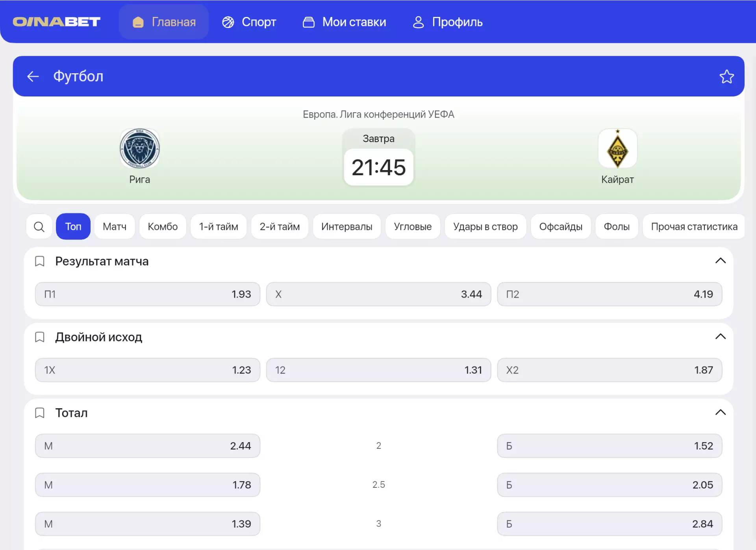Viewport: 756px width, 550px height.
Task: Open the Угловые tab
Action: click(413, 226)
